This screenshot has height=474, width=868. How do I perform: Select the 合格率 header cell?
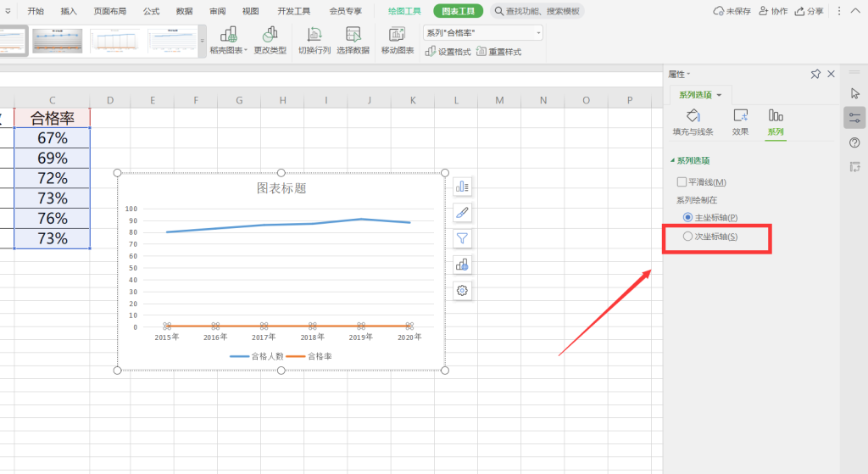pyautogui.click(x=52, y=118)
